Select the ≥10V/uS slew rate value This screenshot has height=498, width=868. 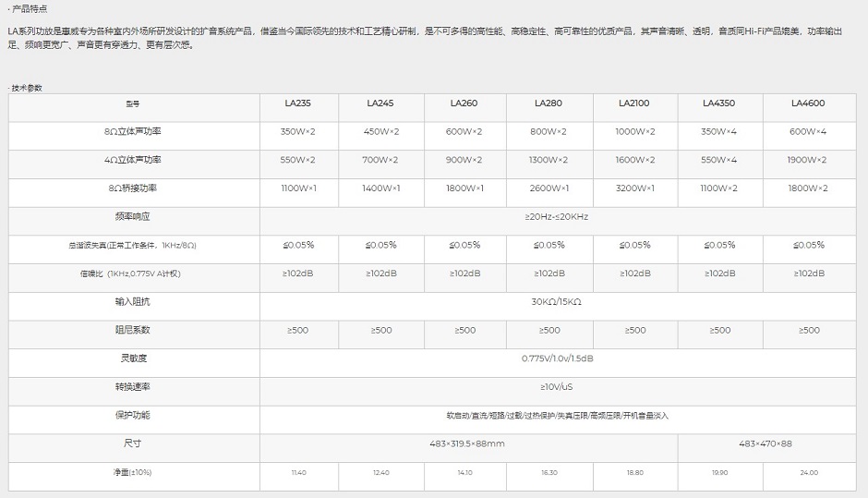point(562,386)
